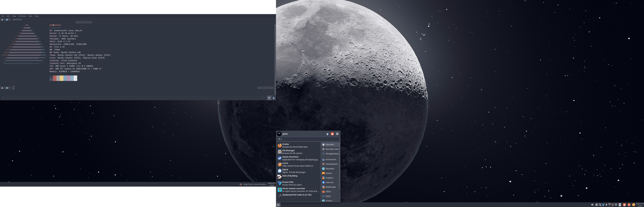Screen dimensions: 644x207
Task: Launch Steam (Runtime) from favorites
Action: (298, 158)
